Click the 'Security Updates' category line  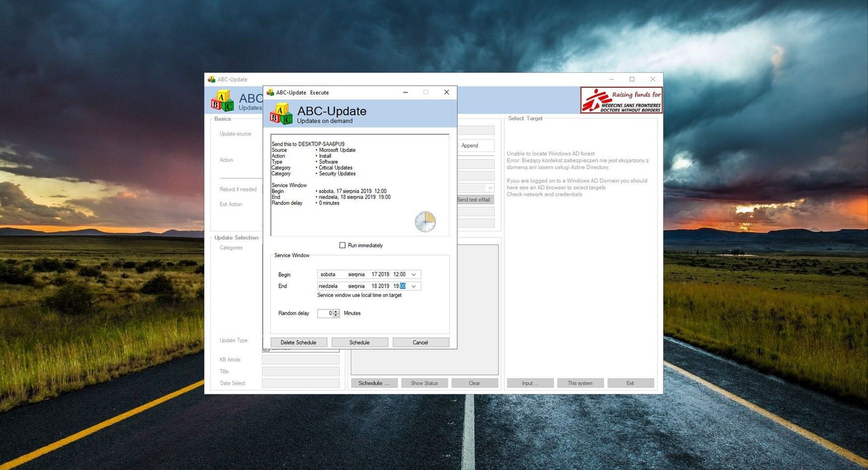point(337,174)
